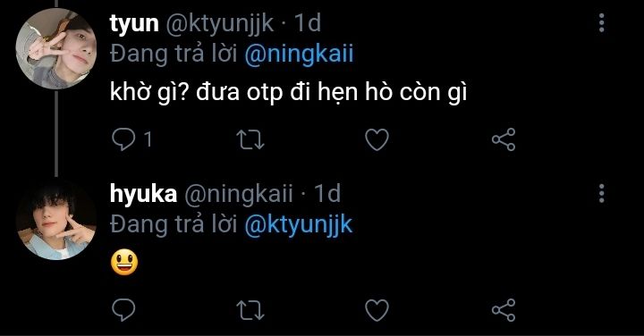644x336 pixels.
Task: Like tyun's tweet with heart icon
Action: [x=377, y=139]
